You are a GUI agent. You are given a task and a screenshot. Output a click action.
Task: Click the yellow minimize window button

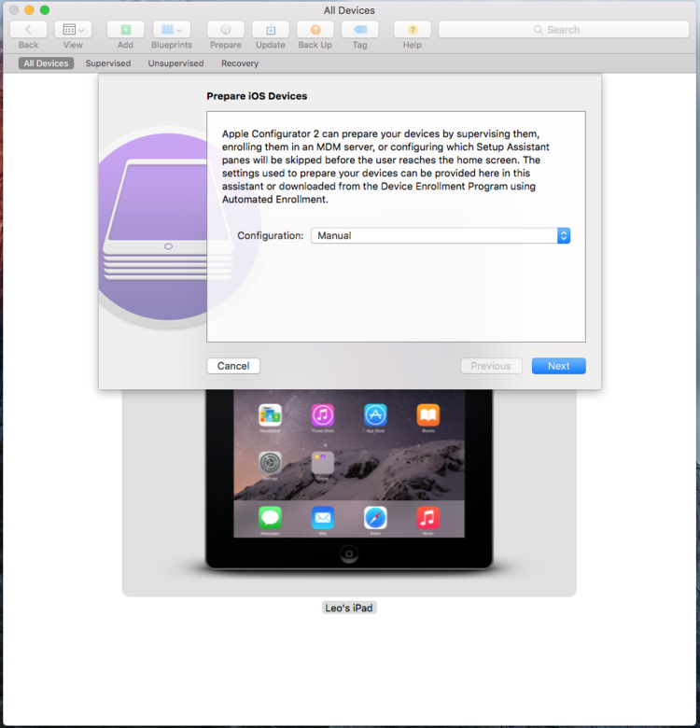tap(29, 9)
